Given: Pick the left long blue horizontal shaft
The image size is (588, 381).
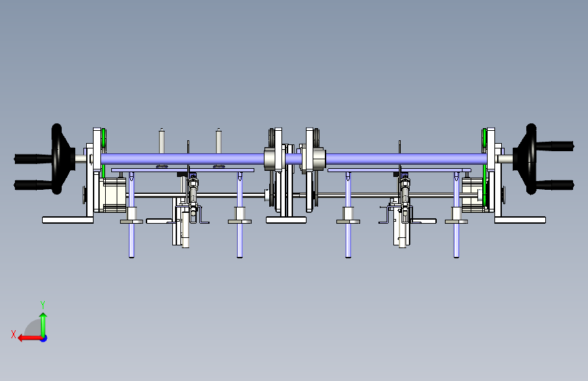Looking at the screenshot, I should [x=182, y=159].
